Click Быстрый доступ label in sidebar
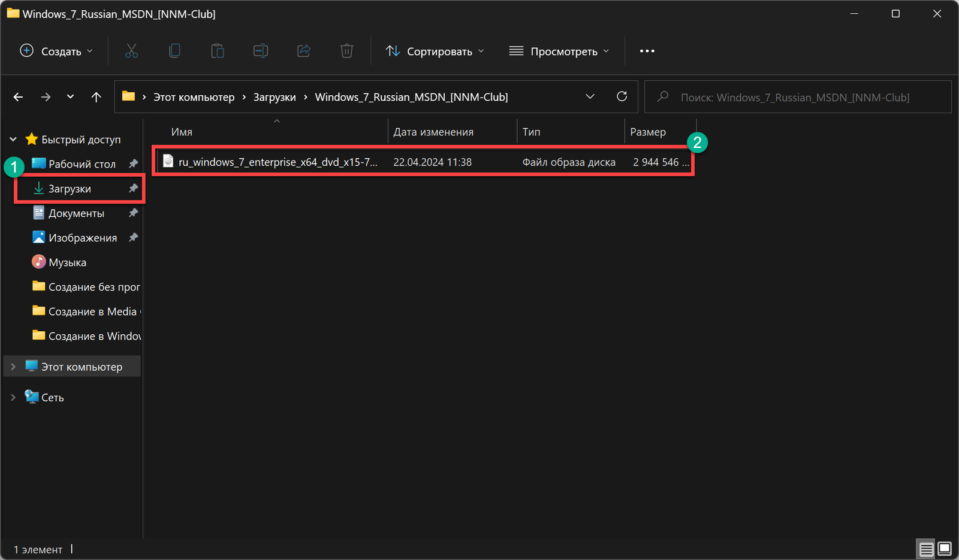This screenshot has height=560, width=959. [81, 140]
